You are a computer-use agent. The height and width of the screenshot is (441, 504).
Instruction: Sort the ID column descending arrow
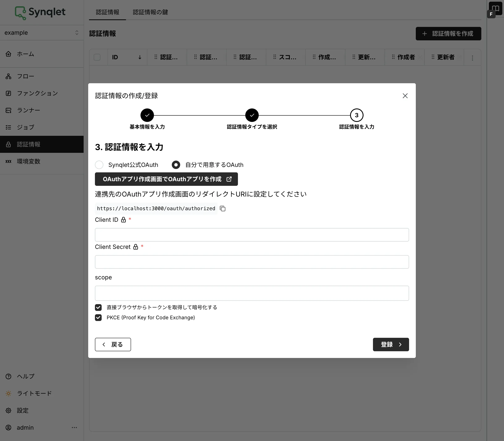[140, 57]
